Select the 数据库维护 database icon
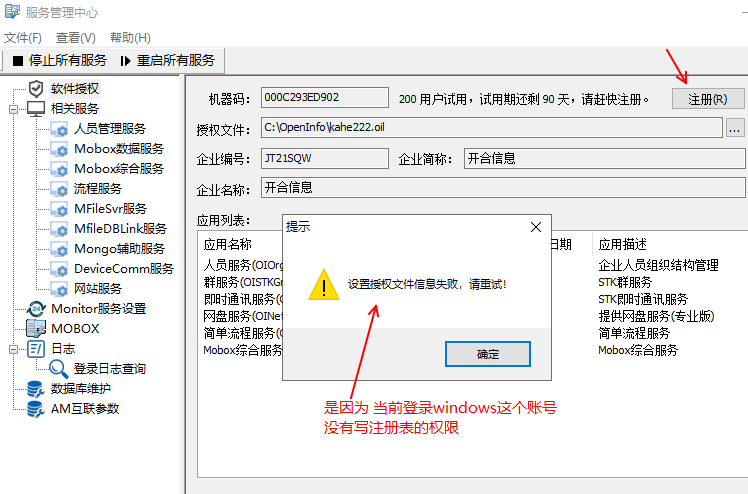This screenshot has width=748, height=494. [36, 388]
